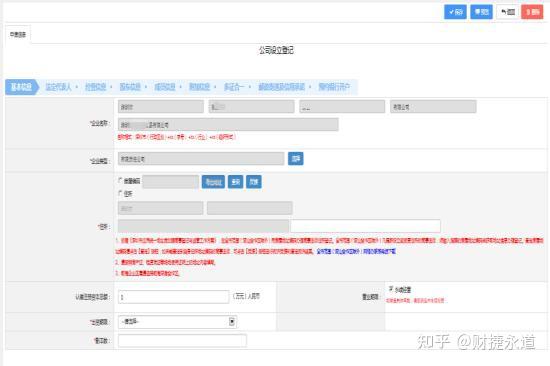This screenshot has width=550, height=366.
Task: Go to the sixth step in wizard bar
Action: [x=200, y=87]
